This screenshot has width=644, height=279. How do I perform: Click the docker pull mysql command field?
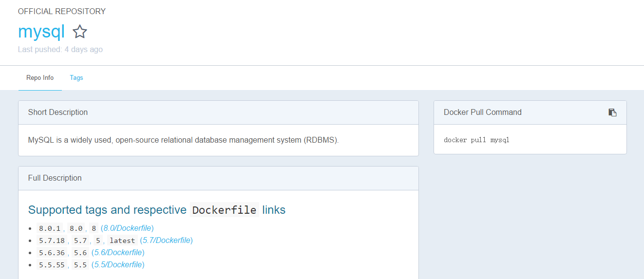click(x=530, y=140)
